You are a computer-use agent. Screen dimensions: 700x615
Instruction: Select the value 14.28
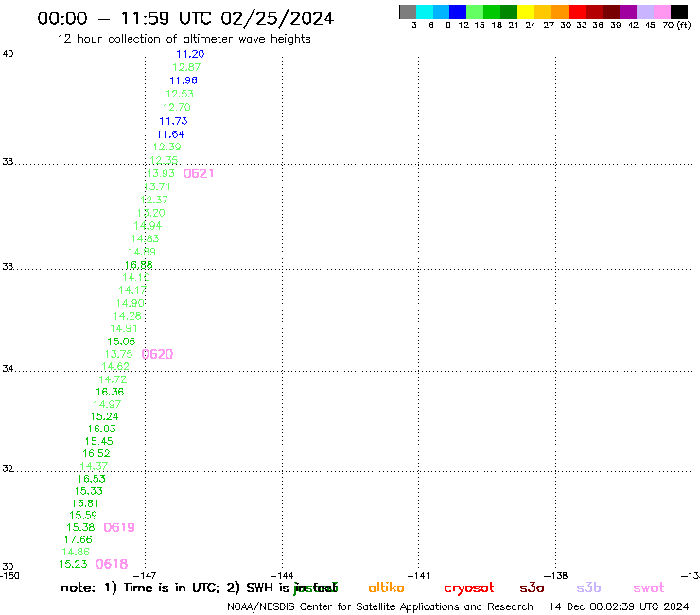tap(128, 316)
